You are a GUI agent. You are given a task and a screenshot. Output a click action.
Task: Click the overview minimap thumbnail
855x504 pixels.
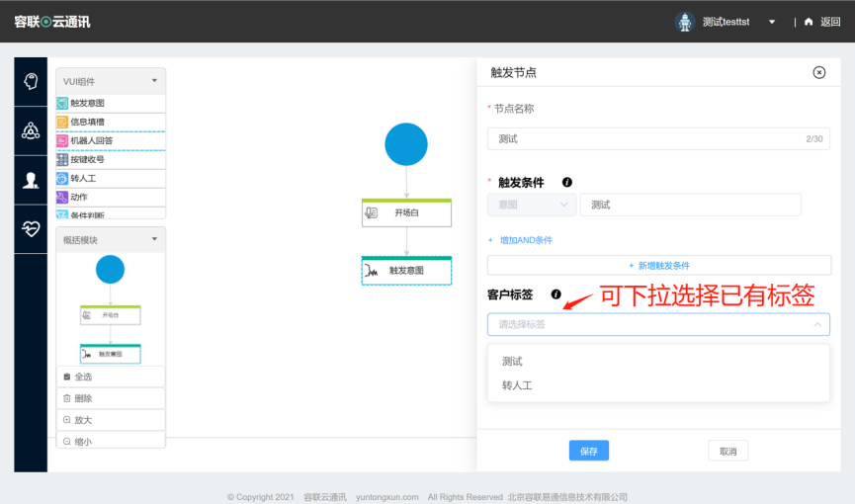point(111,308)
